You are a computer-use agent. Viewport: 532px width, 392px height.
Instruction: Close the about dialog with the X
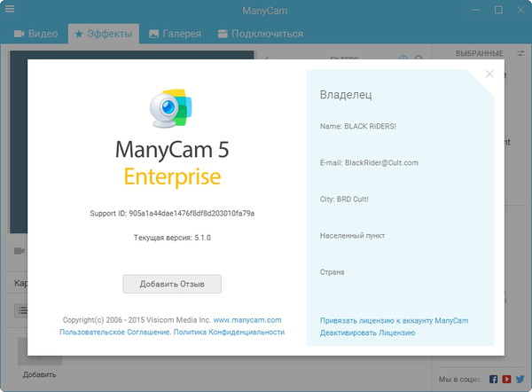(489, 74)
